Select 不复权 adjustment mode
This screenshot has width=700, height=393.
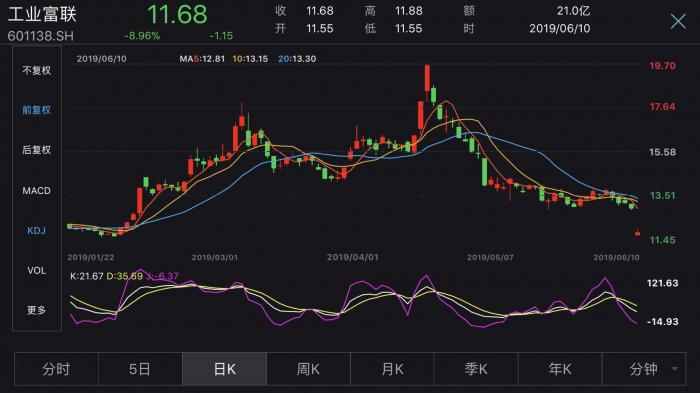37,71
